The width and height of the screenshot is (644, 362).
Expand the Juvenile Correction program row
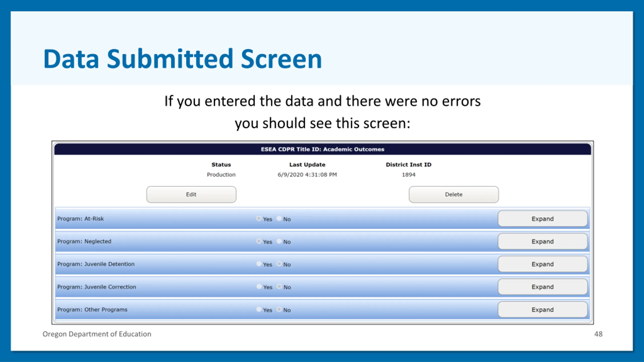pos(542,287)
